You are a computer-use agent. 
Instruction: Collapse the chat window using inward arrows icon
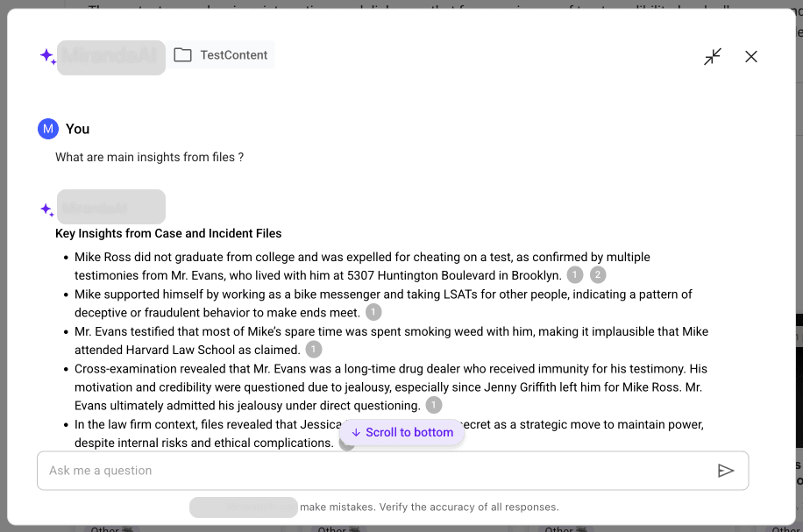713,56
